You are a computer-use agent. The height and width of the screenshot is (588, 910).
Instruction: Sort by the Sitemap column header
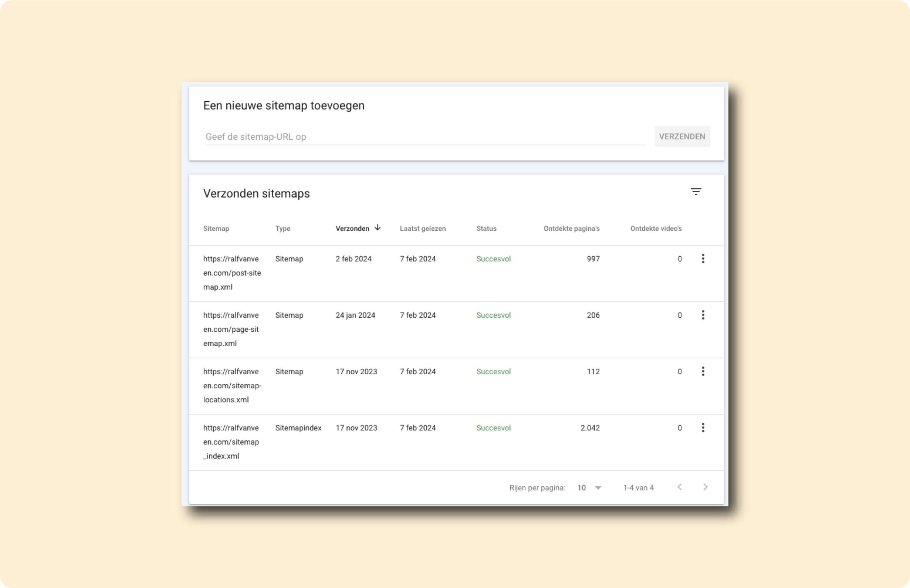point(216,228)
